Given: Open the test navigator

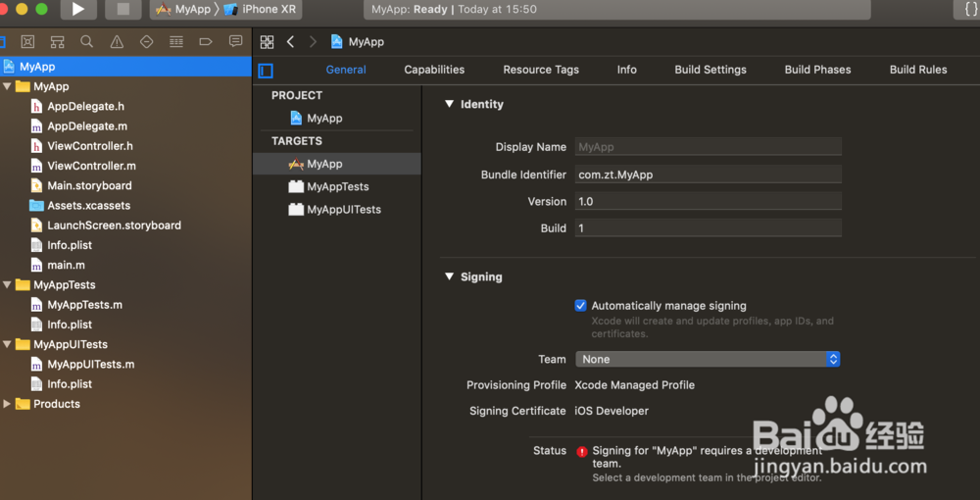Looking at the screenshot, I should (x=147, y=42).
